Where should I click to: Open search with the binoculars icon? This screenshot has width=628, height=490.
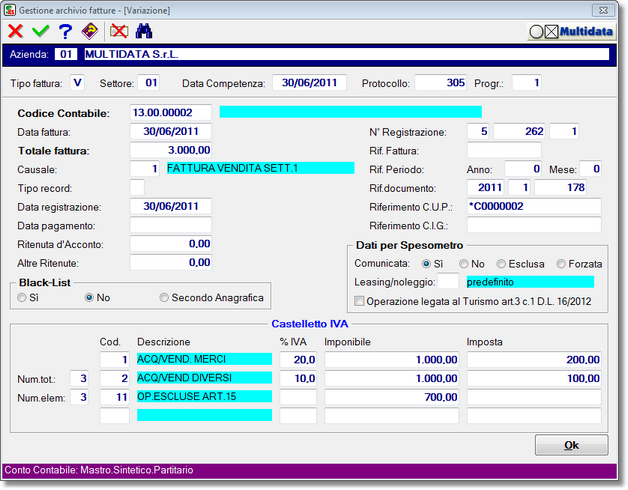coord(144,31)
